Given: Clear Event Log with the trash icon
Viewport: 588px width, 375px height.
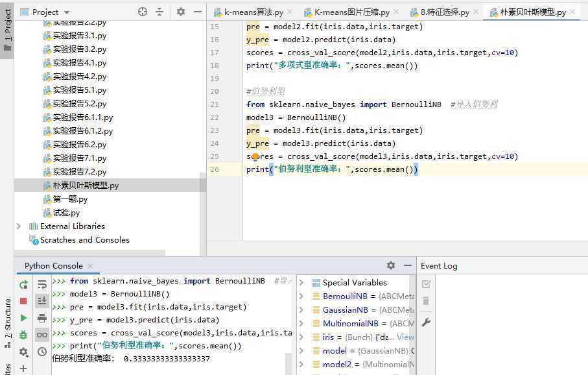Looking at the screenshot, I should tap(426, 300).
